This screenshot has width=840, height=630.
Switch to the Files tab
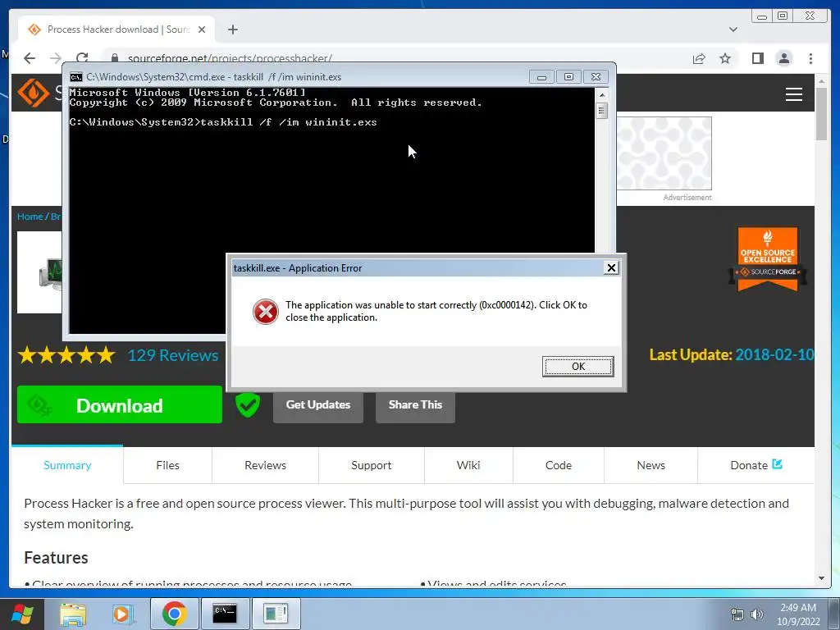[167, 465]
